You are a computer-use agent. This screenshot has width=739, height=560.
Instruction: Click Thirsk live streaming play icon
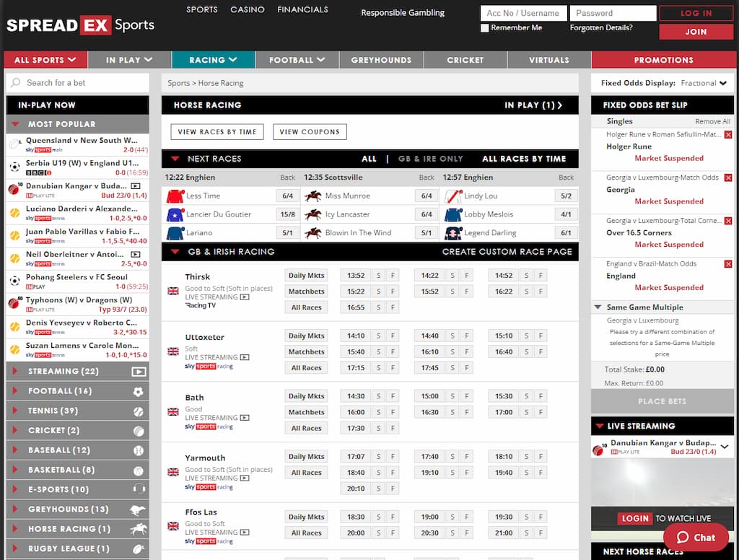(245, 297)
